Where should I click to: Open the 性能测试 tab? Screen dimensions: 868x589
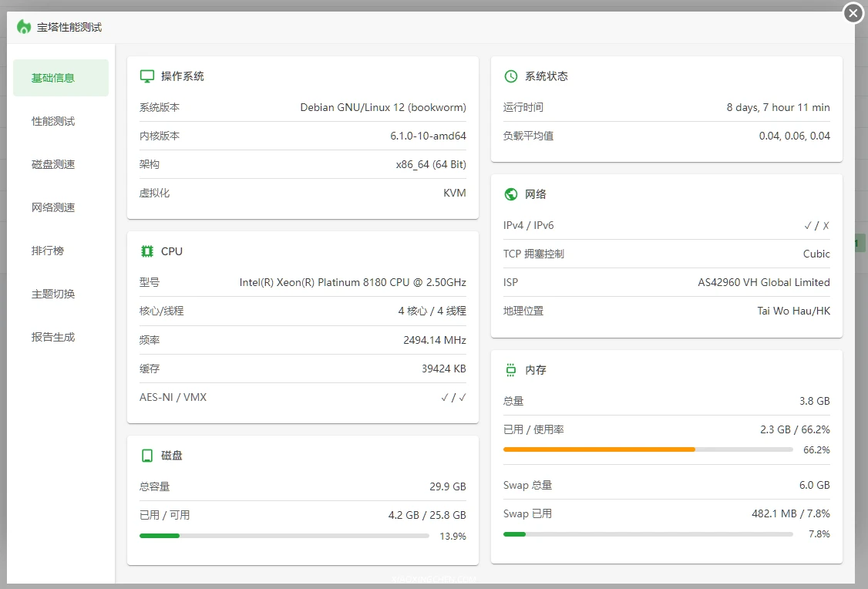point(53,121)
